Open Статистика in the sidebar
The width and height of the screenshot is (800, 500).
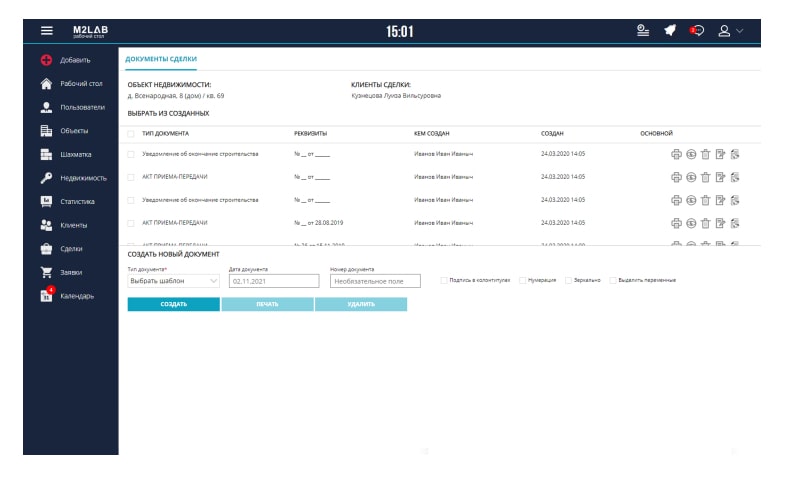[x=67, y=201]
